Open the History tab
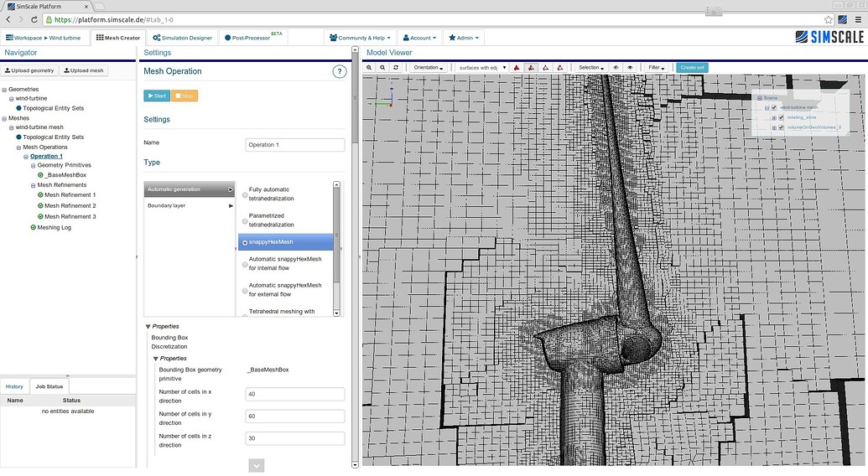The image size is (868, 476). click(x=14, y=386)
